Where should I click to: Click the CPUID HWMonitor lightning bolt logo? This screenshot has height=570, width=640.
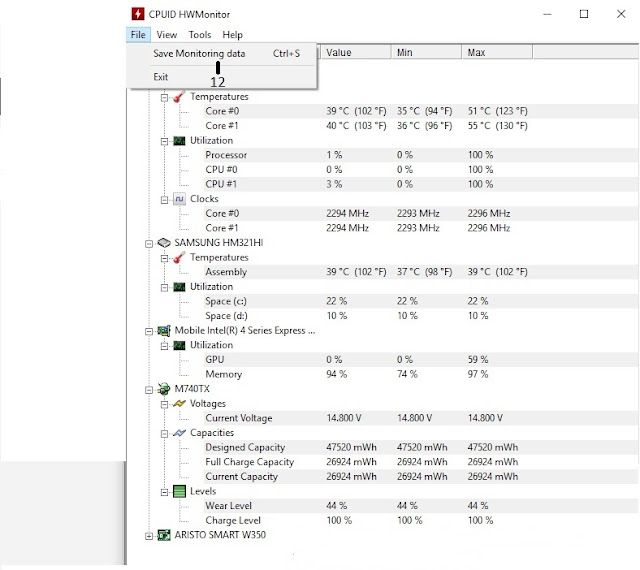pos(138,14)
